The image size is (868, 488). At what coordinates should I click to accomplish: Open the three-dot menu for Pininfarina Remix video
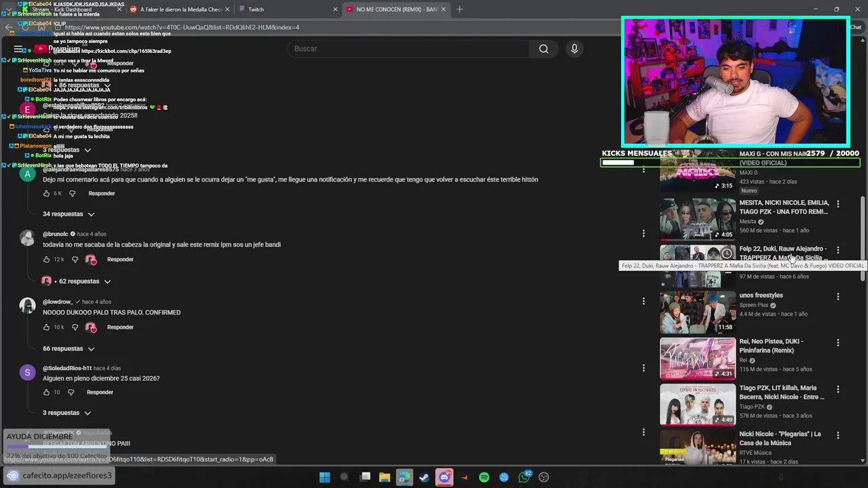coord(838,343)
